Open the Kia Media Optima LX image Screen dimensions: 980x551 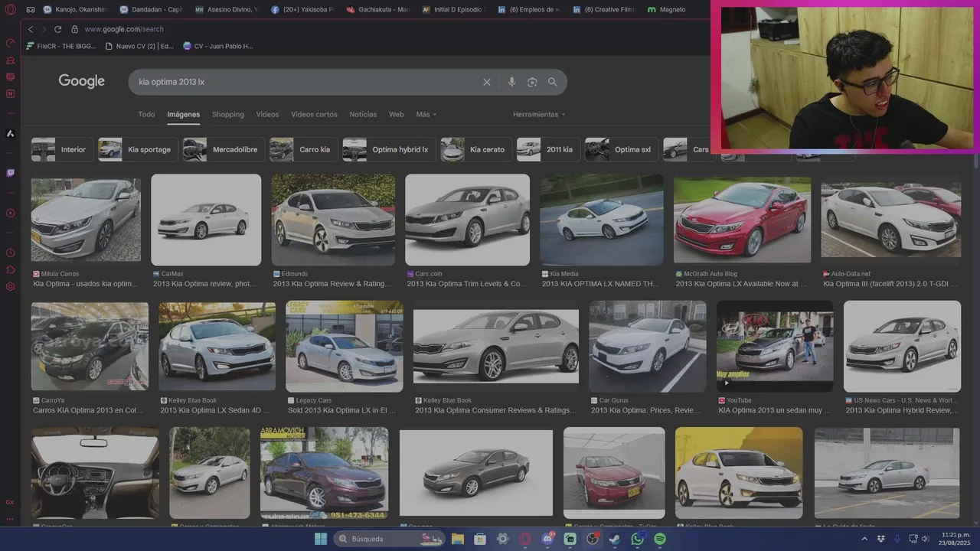602,220
